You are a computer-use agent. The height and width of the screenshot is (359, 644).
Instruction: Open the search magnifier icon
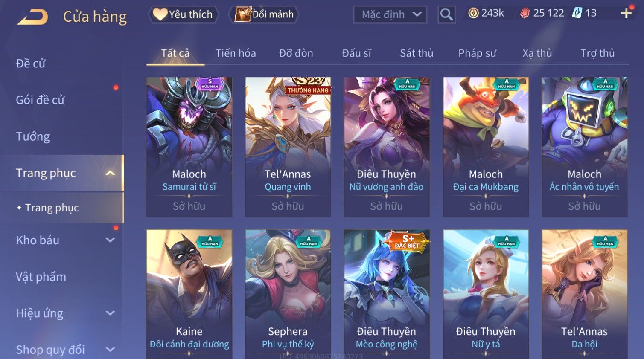coord(446,14)
